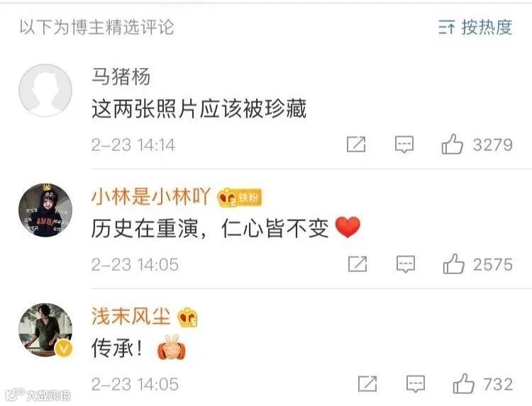Image resolution: width=532 pixels, height=406 pixels.
Task: Open the 小林是小林吖 username link
Action: click(150, 196)
